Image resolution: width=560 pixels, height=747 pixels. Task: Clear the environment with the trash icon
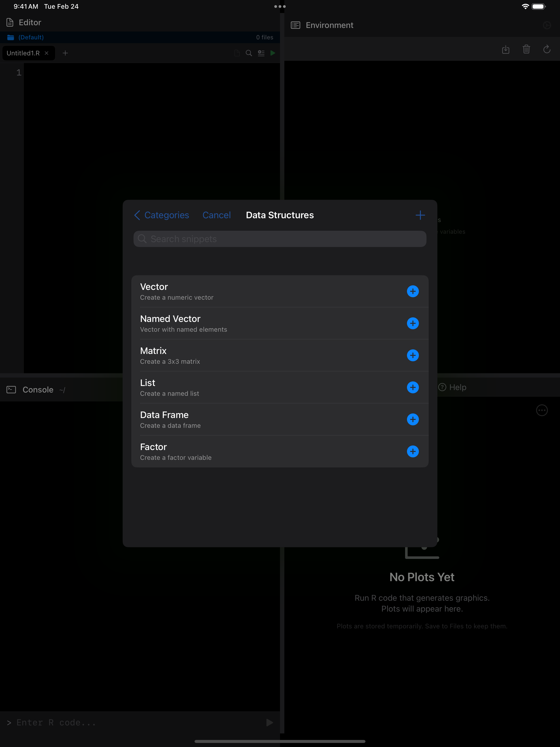[526, 49]
